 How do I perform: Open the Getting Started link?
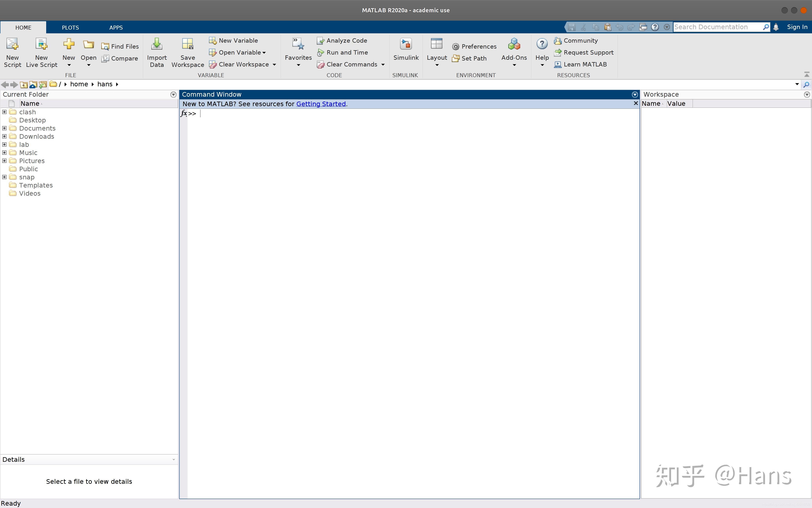pos(321,104)
